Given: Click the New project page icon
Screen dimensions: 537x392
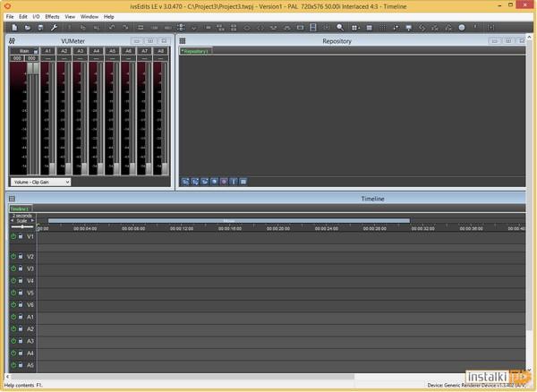Looking at the screenshot, I should click(x=14, y=28).
